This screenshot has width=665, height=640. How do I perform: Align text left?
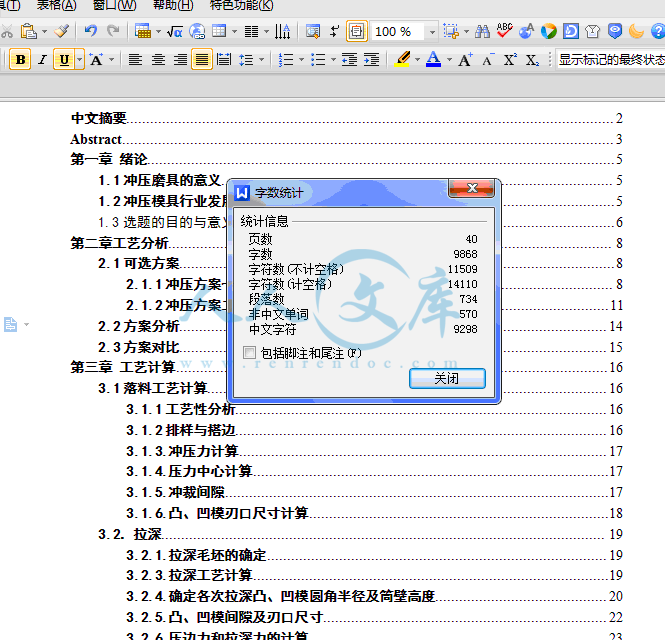coord(135,60)
